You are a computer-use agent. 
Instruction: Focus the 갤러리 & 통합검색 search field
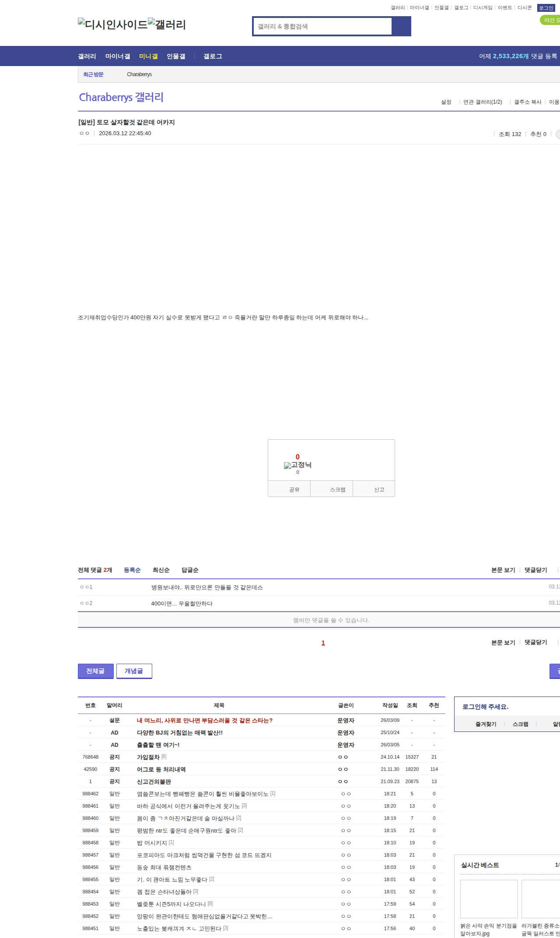323,26
